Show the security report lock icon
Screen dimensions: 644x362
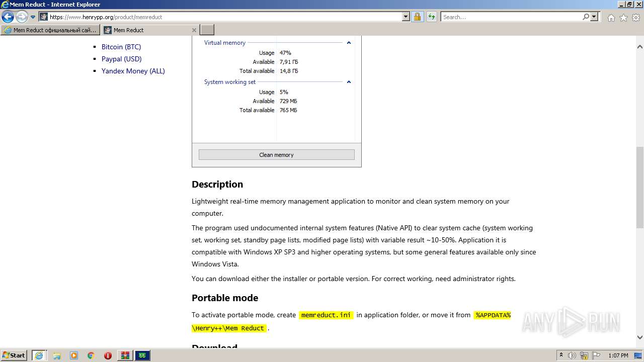(x=417, y=17)
